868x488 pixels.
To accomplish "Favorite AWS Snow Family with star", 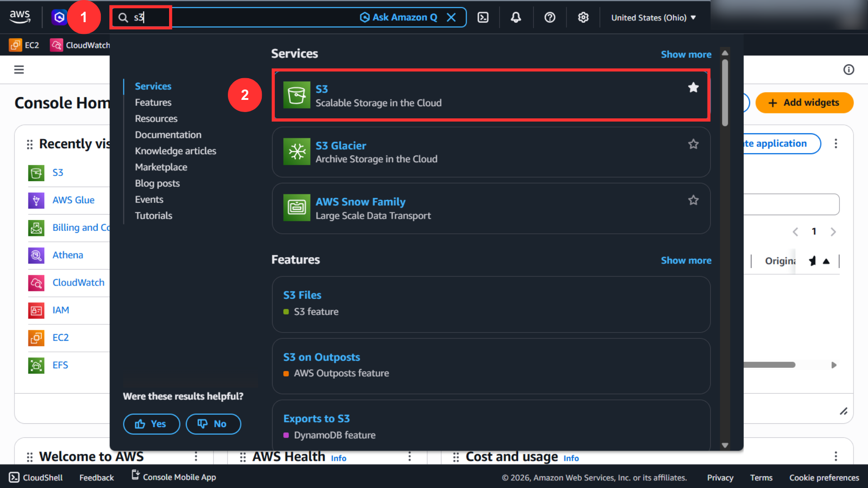I will (x=693, y=200).
